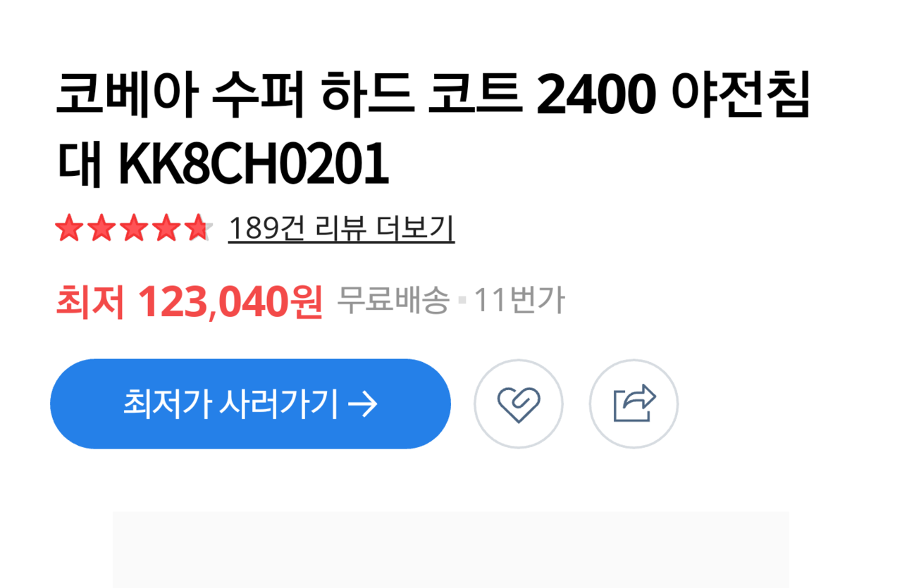The image size is (902, 588).
Task: Click the third star in the rating
Action: point(133,228)
